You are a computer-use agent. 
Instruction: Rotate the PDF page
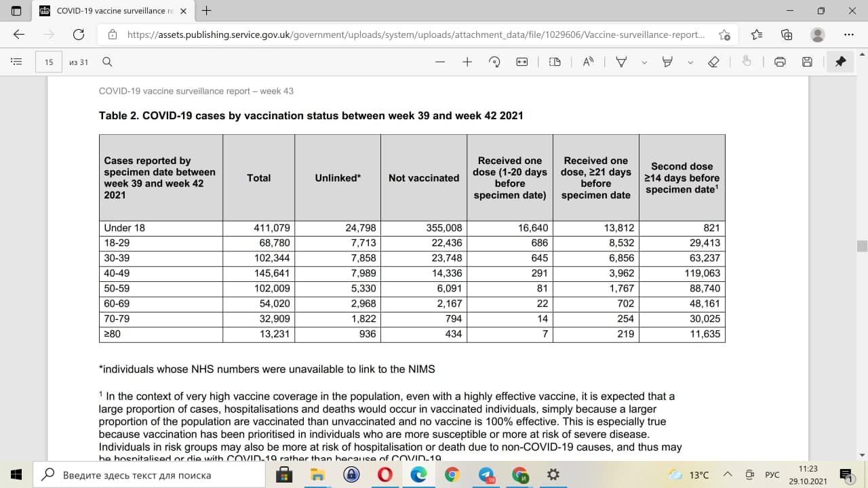pyautogui.click(x=494, y=62)
